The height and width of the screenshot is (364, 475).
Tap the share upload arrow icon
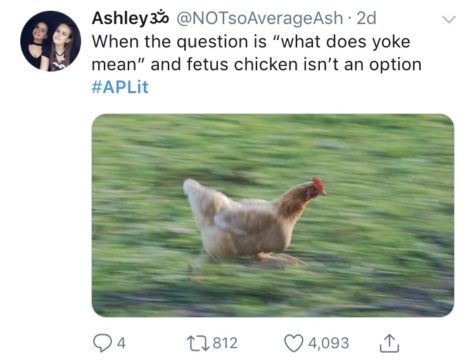coord(389,343)
